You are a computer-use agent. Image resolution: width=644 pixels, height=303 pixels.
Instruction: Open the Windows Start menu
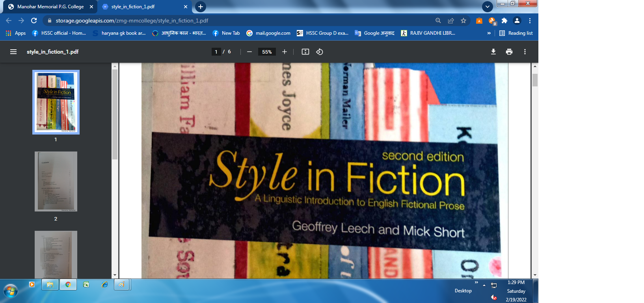click(11, 292)
